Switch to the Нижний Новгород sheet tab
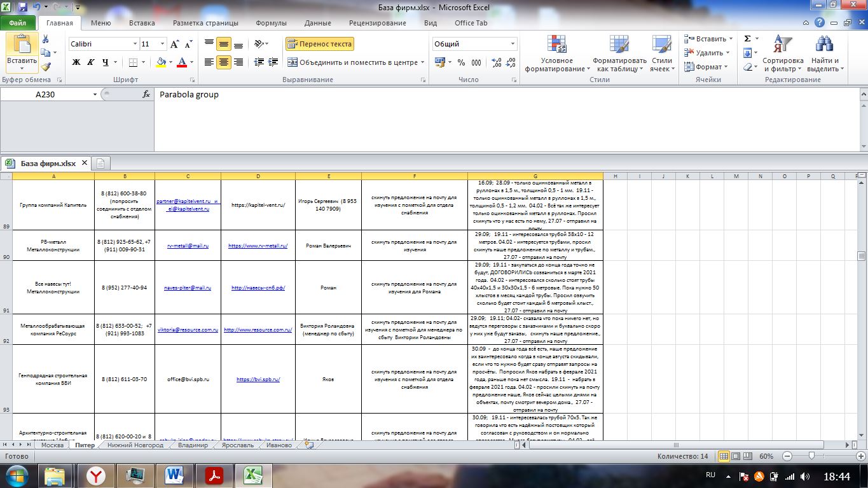 point(135,445)
